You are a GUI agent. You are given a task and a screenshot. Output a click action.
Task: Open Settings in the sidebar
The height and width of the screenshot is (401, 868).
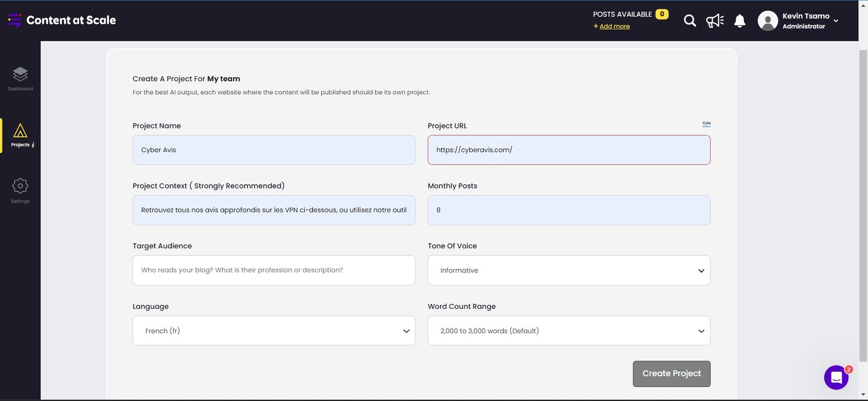coord(20,191)
